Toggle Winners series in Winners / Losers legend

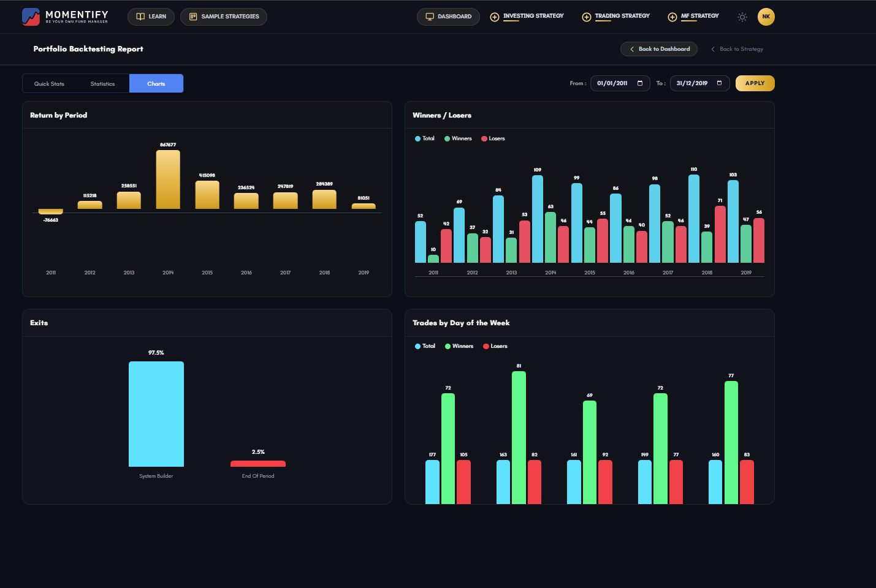[458, 138]
